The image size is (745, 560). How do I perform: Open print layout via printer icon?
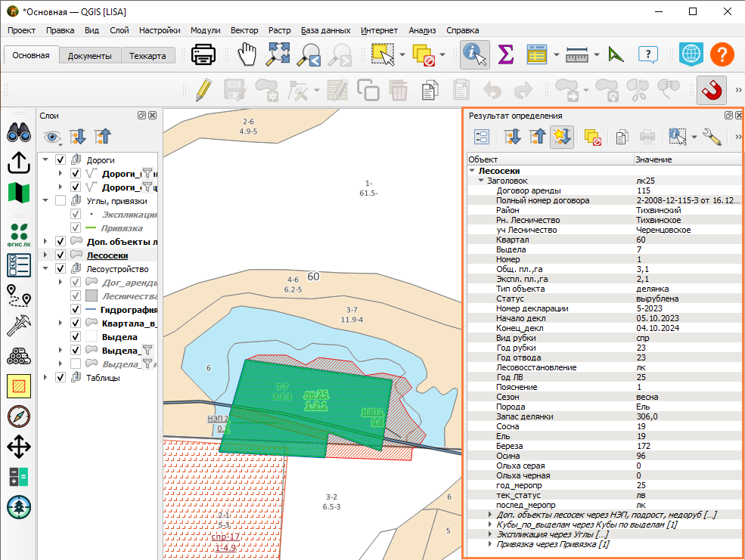point(203,54)
